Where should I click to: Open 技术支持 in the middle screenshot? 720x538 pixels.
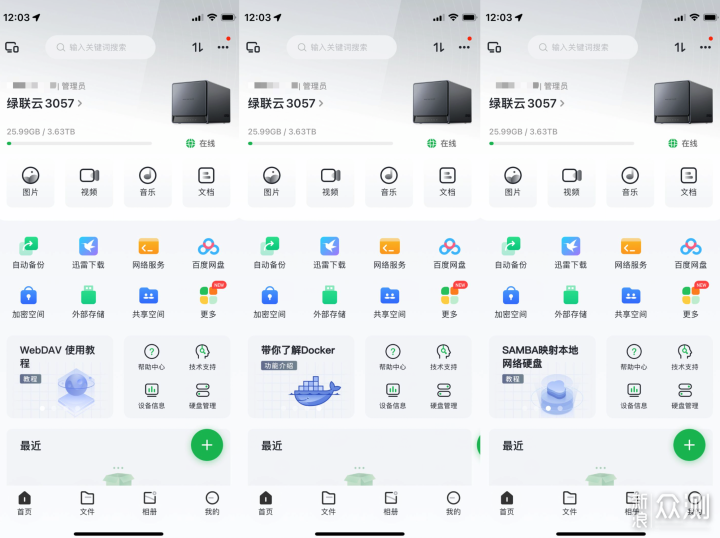[x=444, y=358]
